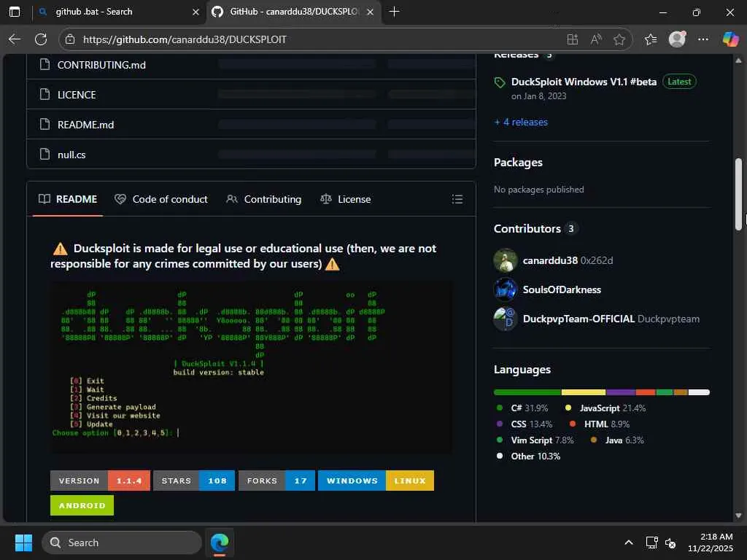Viewport: 747px width, 560px height.
Task: Open the Favorites list icon
Action: click(651, 39)
